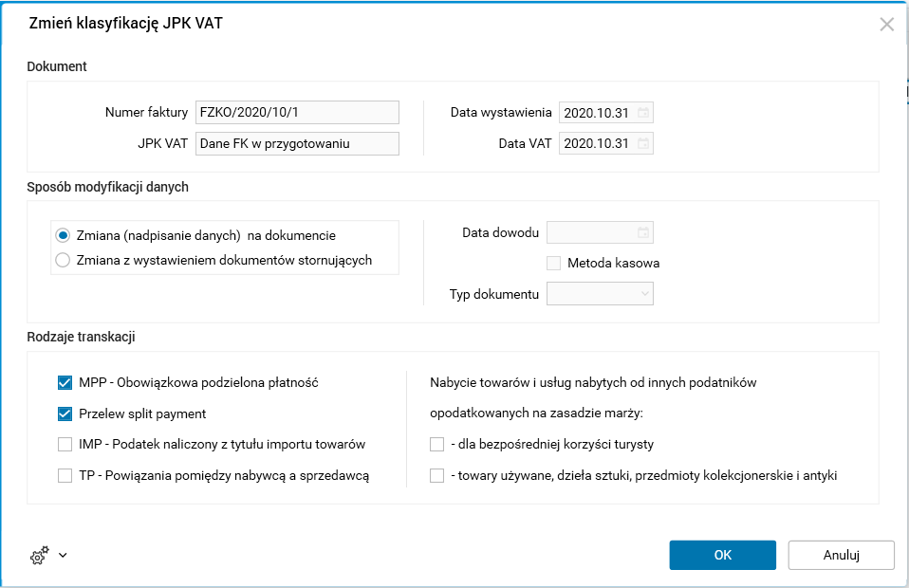909x588 pixels.
Task: Click the JPK VAT status field
Action: [x=297, y=144]
